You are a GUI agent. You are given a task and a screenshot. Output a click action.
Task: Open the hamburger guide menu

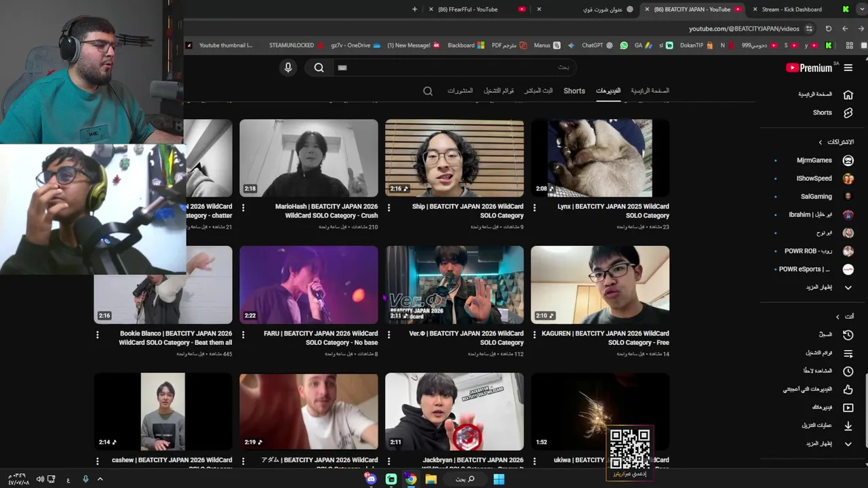[848, 68]
